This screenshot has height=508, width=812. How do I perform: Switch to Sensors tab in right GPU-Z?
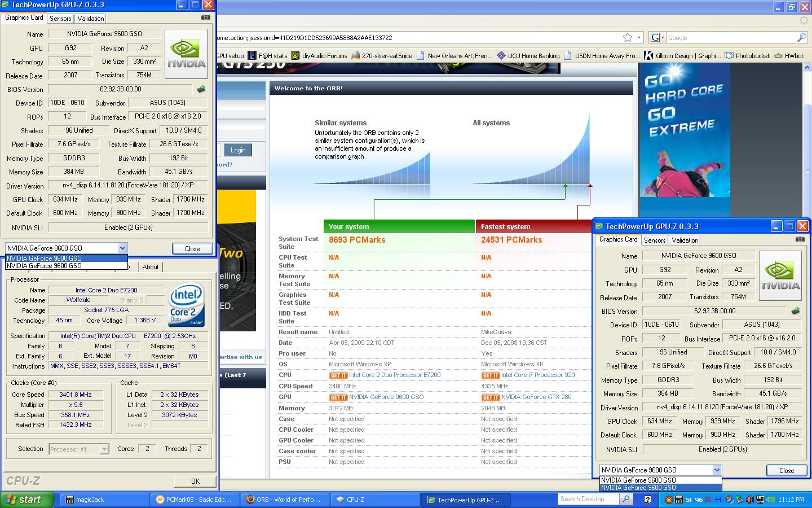coord(655,240)
